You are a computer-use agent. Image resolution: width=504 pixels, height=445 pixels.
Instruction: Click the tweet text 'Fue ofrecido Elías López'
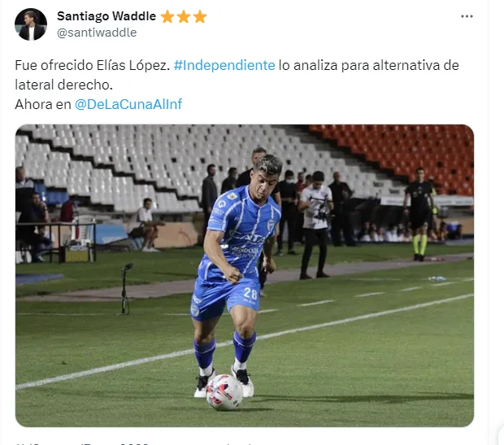pos(93,65)
